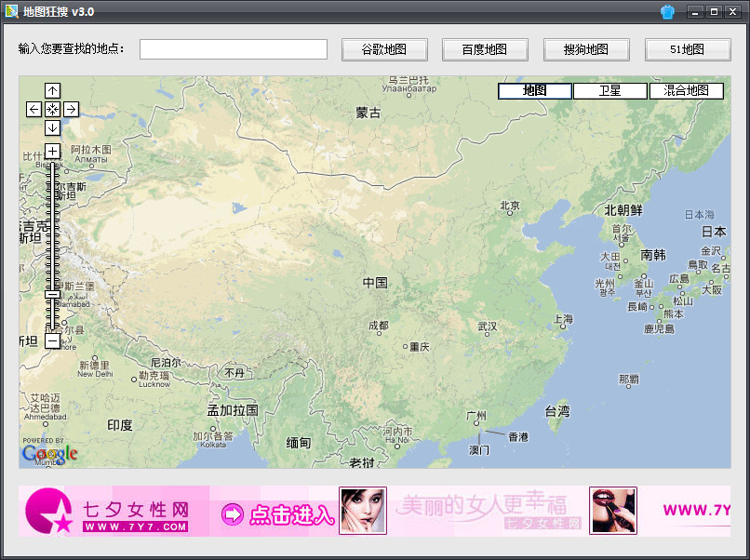This screenshot has height=560, width=750.
Task: Click the 百度地图 button
Action: [x=485, y=49]
